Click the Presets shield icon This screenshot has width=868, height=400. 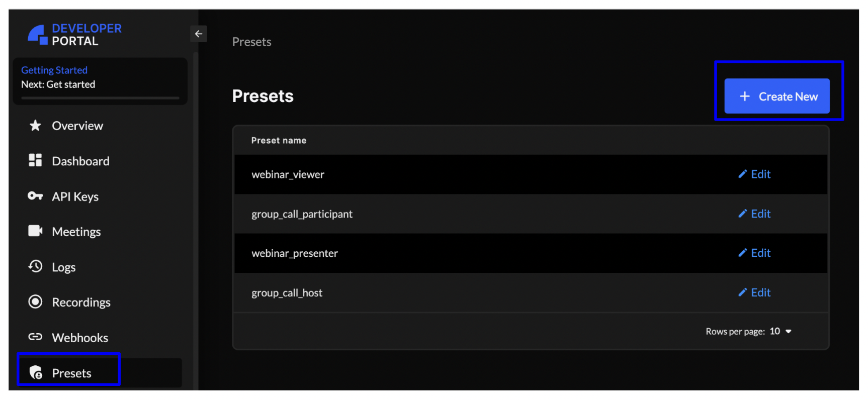point(36,373)
